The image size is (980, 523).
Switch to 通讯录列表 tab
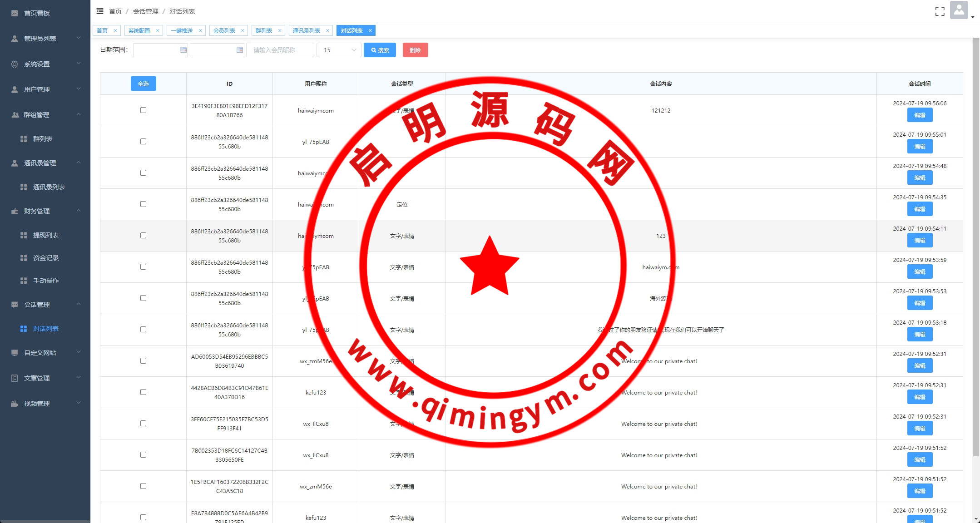[306, 31]
